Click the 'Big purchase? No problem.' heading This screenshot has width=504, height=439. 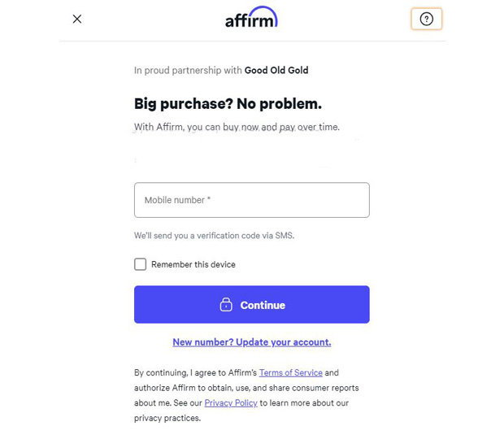click(228, 104)
